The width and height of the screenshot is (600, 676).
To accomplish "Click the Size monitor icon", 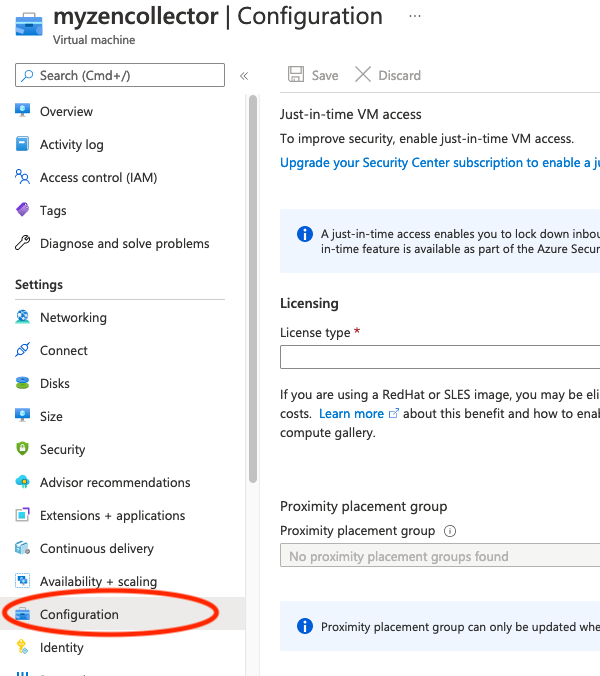I will coord(22,416).
